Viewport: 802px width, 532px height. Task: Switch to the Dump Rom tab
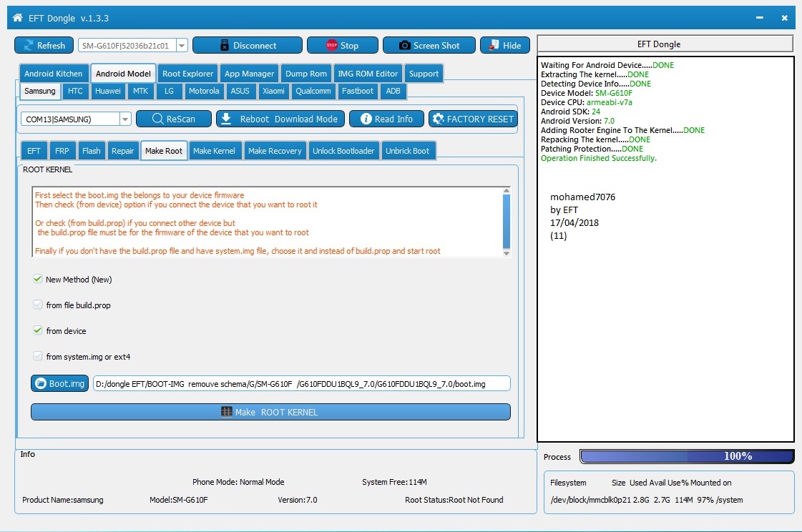click(306, 74)
